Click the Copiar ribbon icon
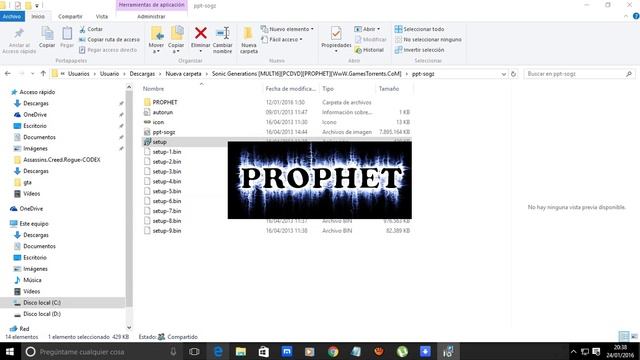Viewport: 640px width, 360px height. coord(47,34)
